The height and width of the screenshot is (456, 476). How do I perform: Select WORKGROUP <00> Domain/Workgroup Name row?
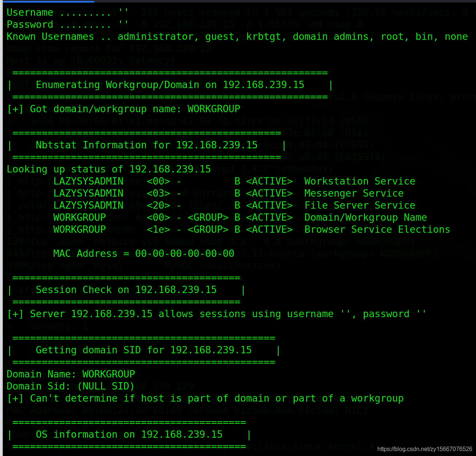tap(240, 217)
